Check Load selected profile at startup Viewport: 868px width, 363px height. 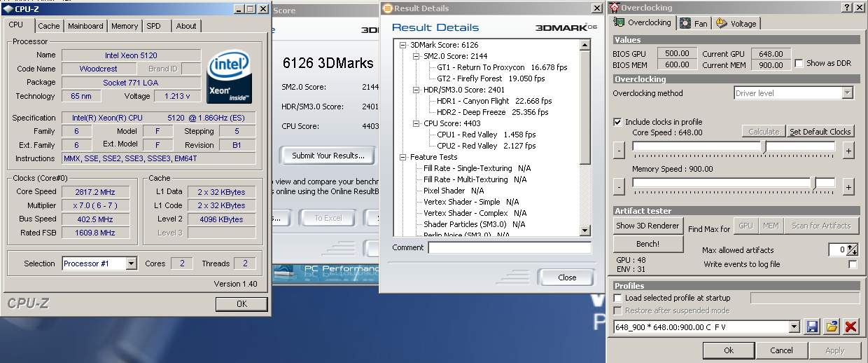tap(617, 298)
